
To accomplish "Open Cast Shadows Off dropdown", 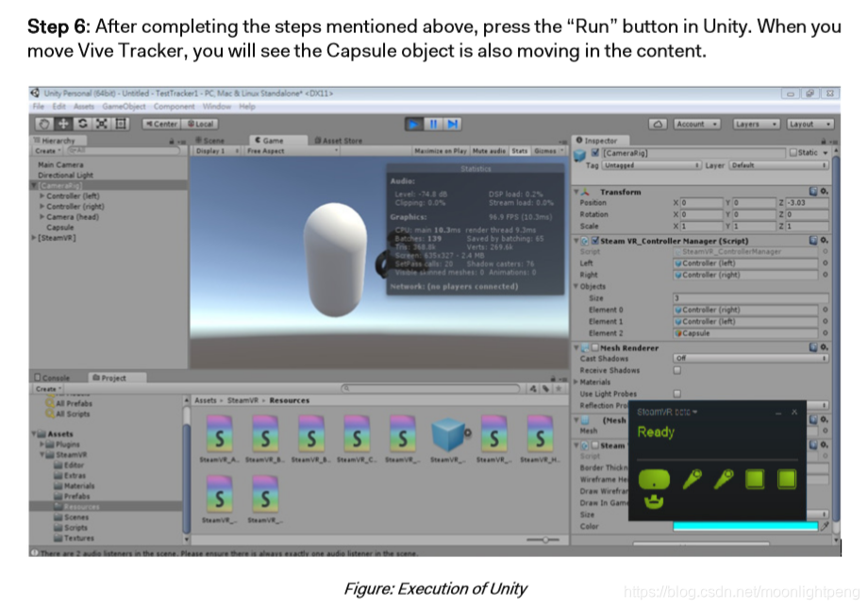I will (x=751, y=359).
